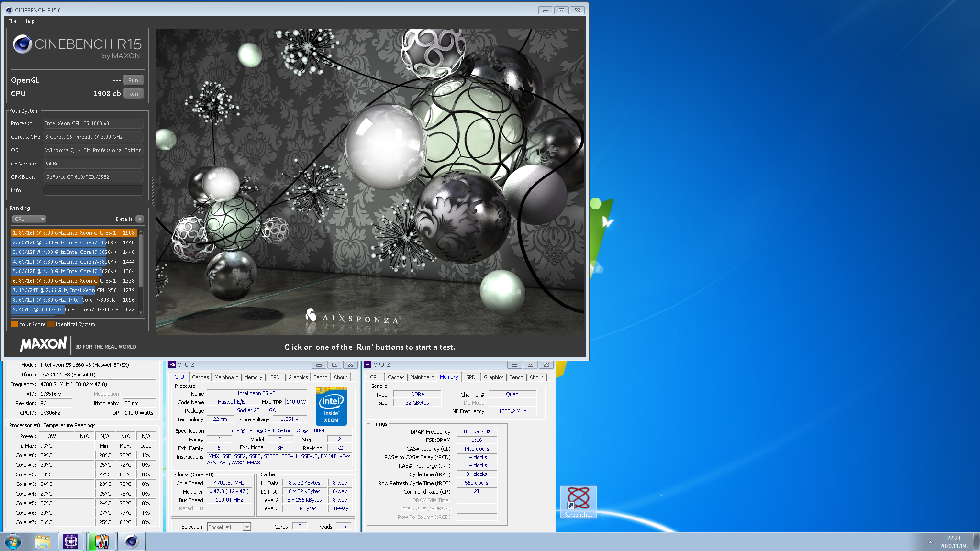Click the memory Size value 32 GBytes
Image resolution: width=980 pixels, height=551 pixels.
tap(417, 403)
